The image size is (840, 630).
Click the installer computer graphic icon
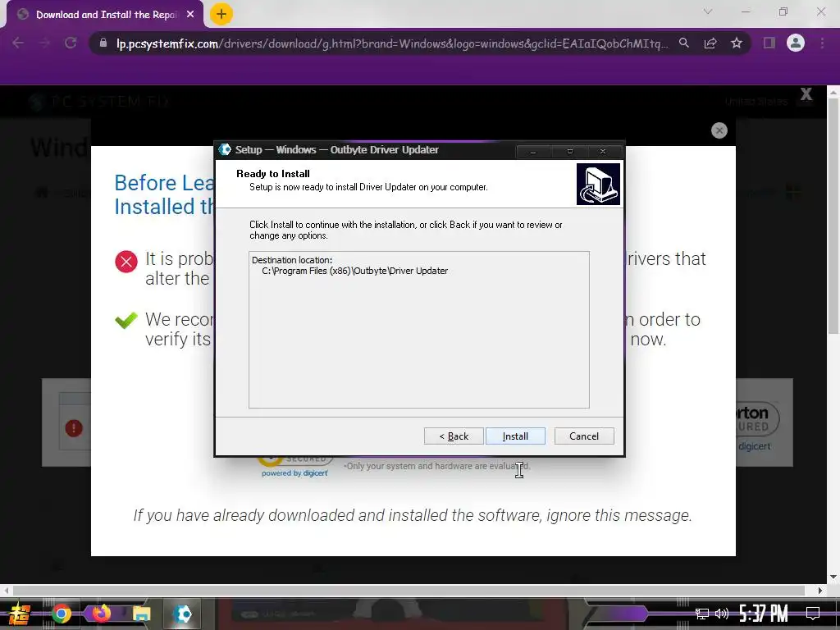coord(598,184)
